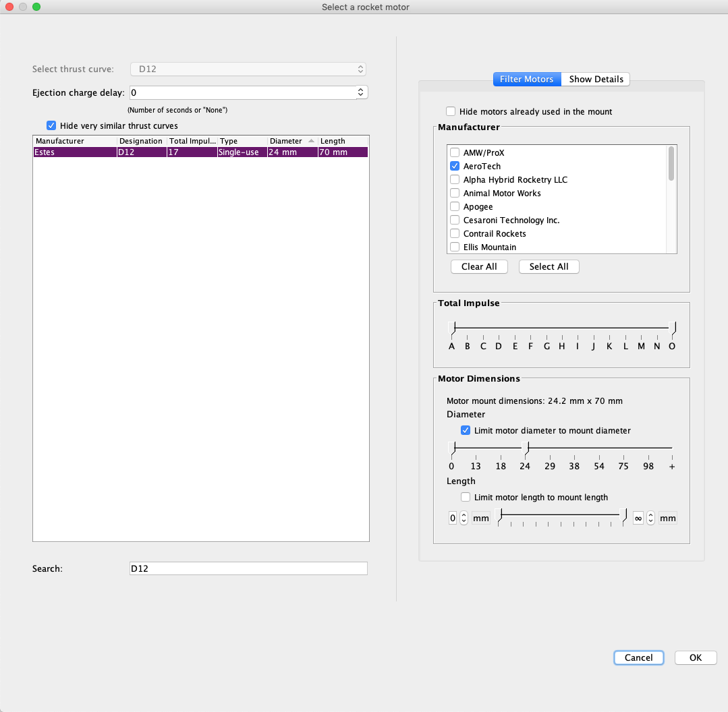This screenshot has height=712, width=728.
Task: Click the Total Impulse slider left handle
Action: (452, 328)
